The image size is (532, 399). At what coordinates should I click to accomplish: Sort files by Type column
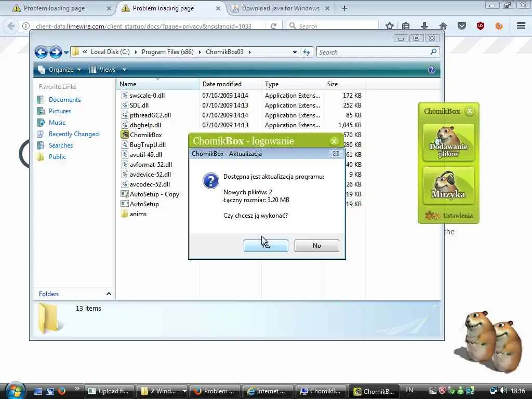292,84
